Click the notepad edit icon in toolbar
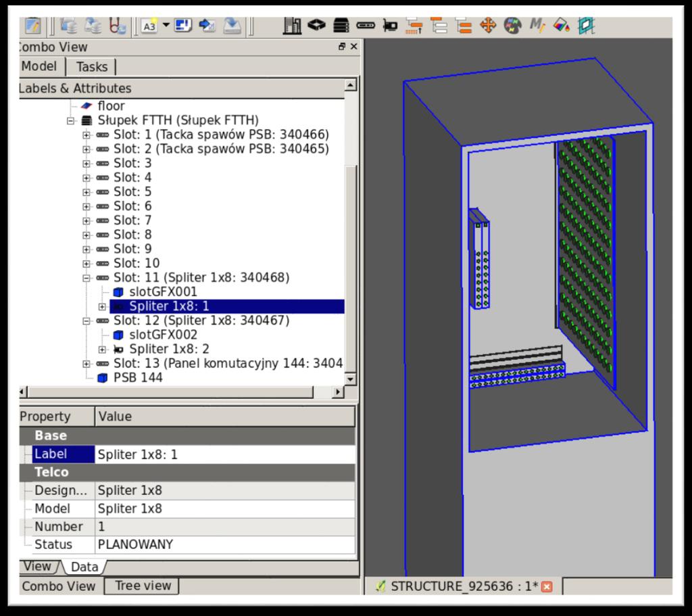 32,25
